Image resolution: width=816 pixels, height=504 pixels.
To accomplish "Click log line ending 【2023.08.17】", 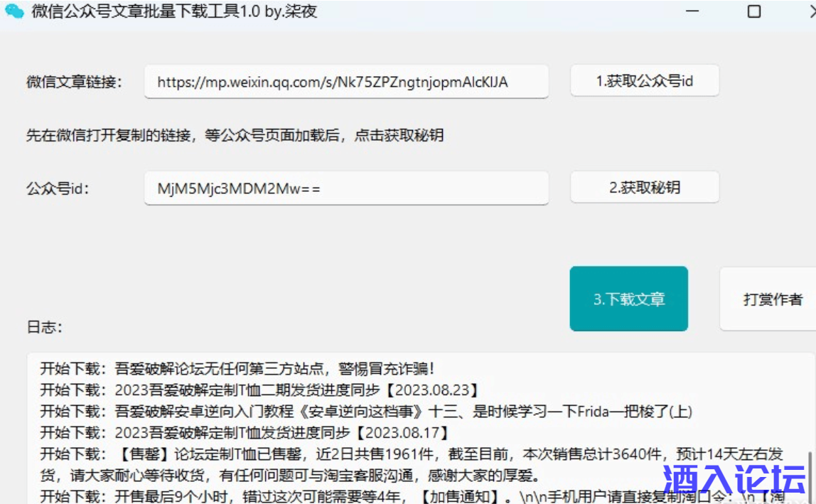I will coord(244,433).
